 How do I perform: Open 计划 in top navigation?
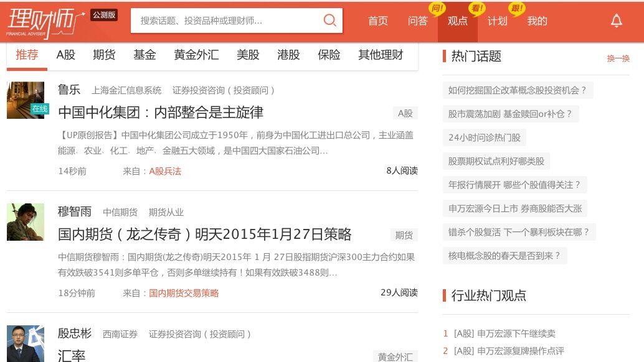click(x=498, y=21)
